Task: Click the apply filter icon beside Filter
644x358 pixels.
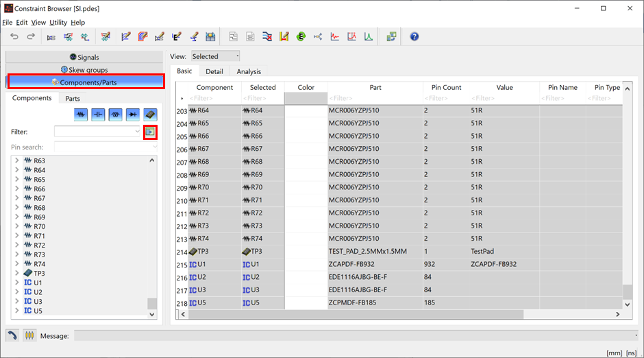Action: tap(150, 132)
